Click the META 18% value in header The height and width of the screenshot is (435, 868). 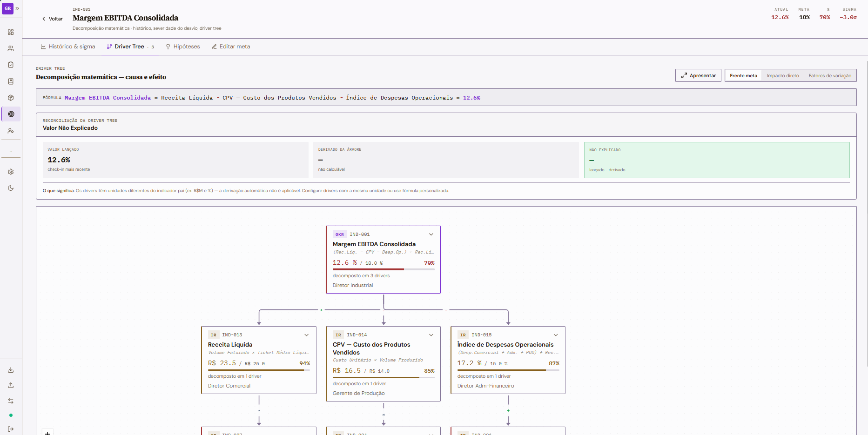pyautogui.click(x=804, y=17)
